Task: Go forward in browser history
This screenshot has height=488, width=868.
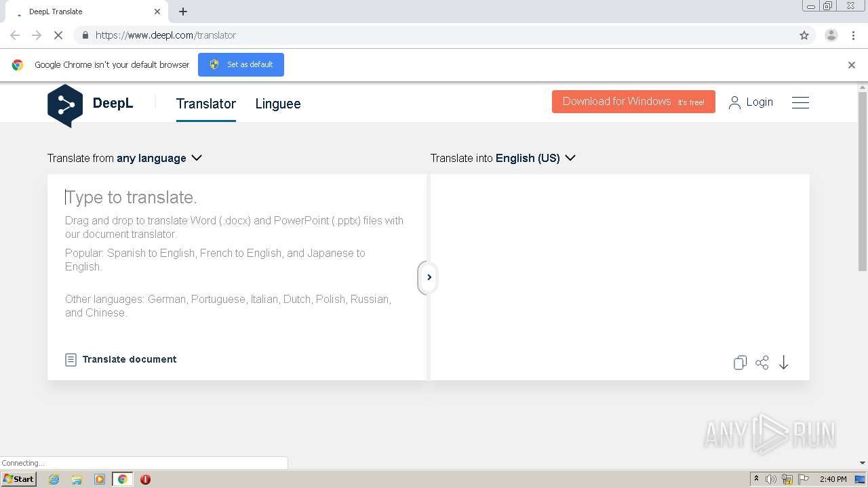Action: (x=37, y=35)
